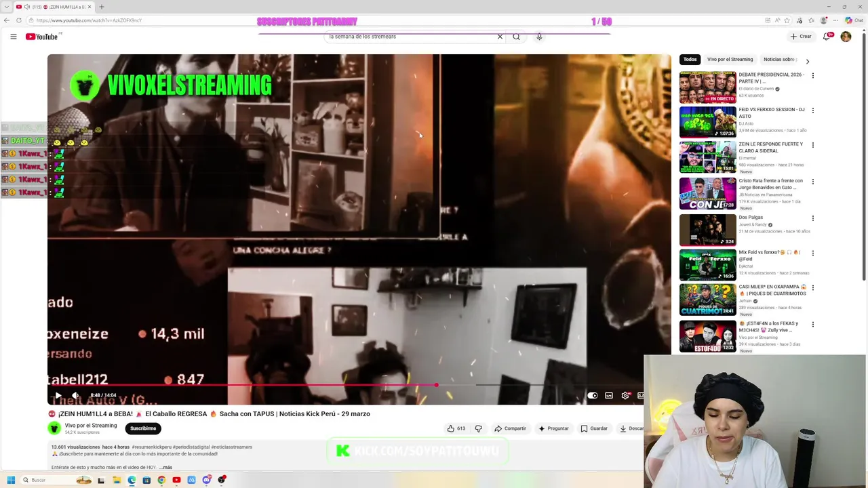Click the magnifier search button
The image size is (868, 488).
tap(516, 37)
